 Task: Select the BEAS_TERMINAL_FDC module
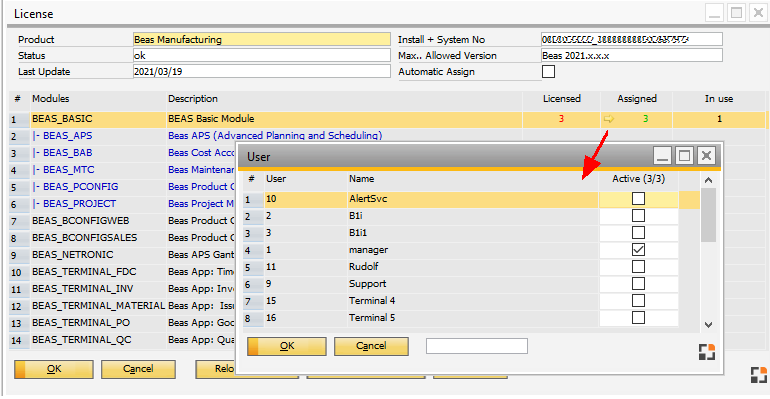84,272
